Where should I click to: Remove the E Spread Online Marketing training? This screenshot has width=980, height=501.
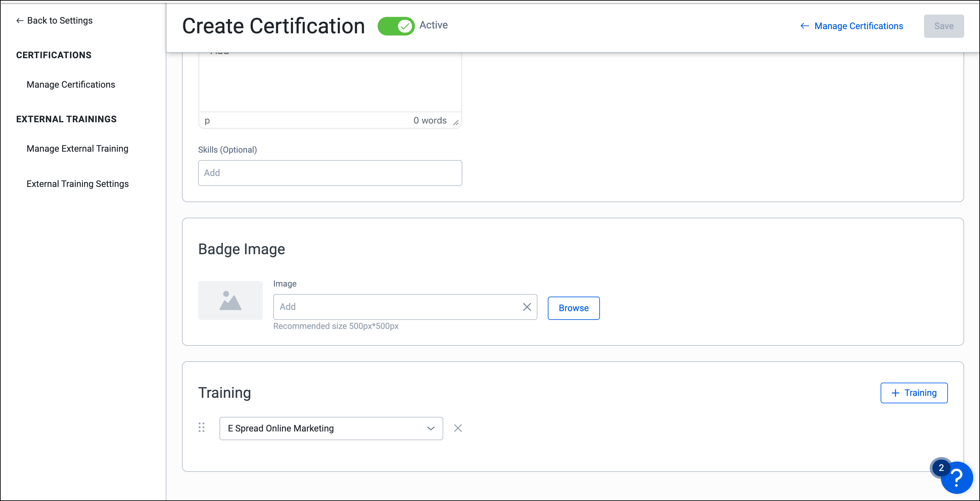[x=458, y=429]
